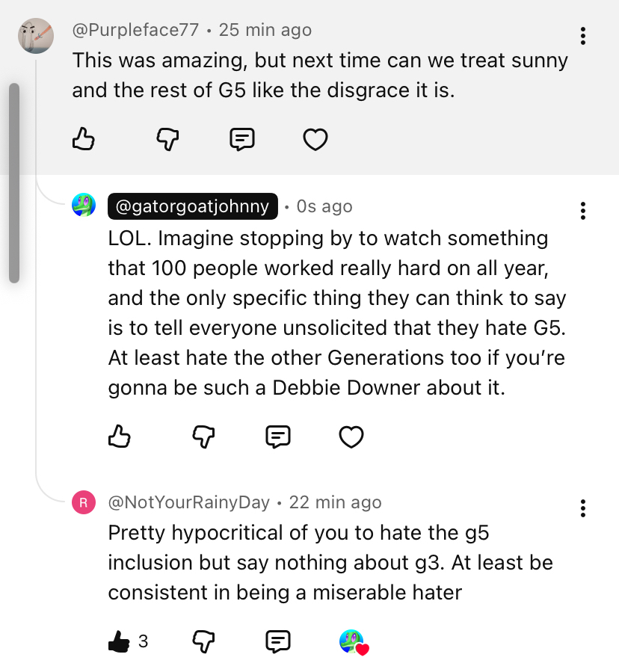Reply to the gatorgoatjohnny comment

pos(278,436)
